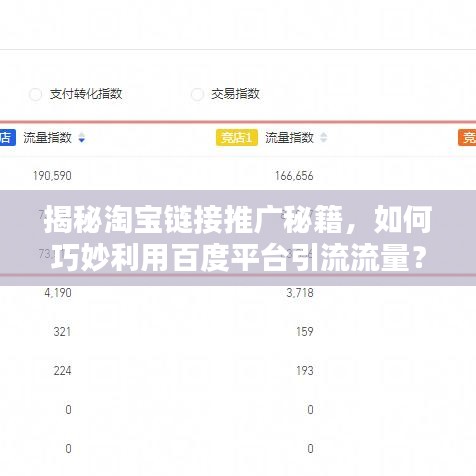476x476 pixels.
Task: Sort own shop's 流量指数 column via arrow icon
Action: point(82,138)
